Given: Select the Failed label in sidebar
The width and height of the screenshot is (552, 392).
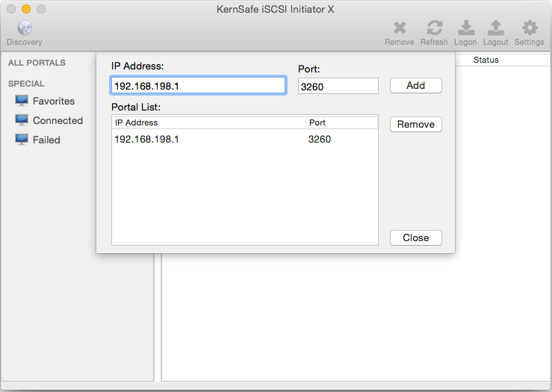Looking at the screenshot, I should point(46,140).
